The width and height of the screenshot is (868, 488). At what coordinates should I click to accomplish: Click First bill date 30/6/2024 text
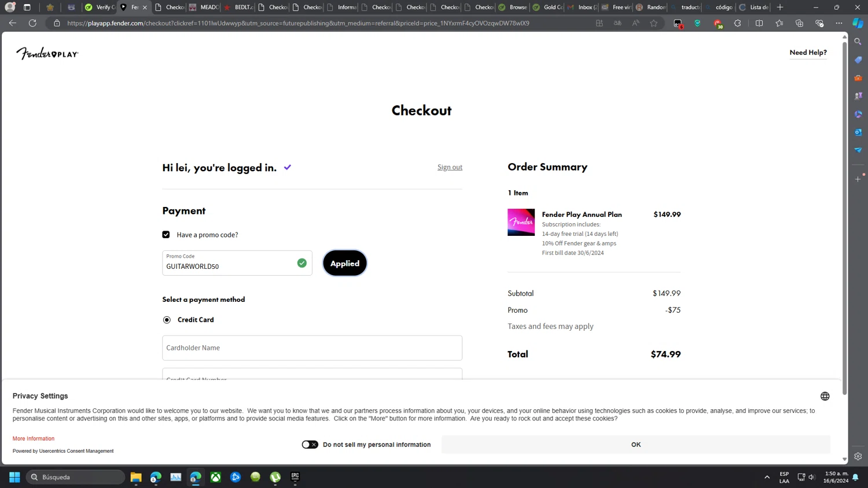tap(573, 253)
